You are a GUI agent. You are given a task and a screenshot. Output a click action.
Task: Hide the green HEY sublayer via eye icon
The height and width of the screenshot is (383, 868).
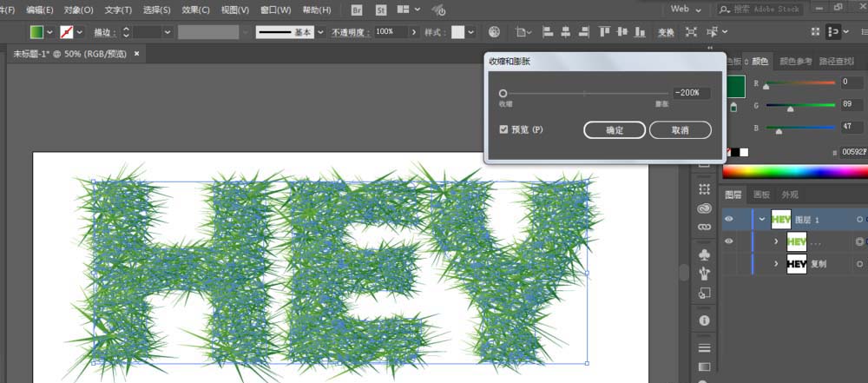[x=729, y=241]
